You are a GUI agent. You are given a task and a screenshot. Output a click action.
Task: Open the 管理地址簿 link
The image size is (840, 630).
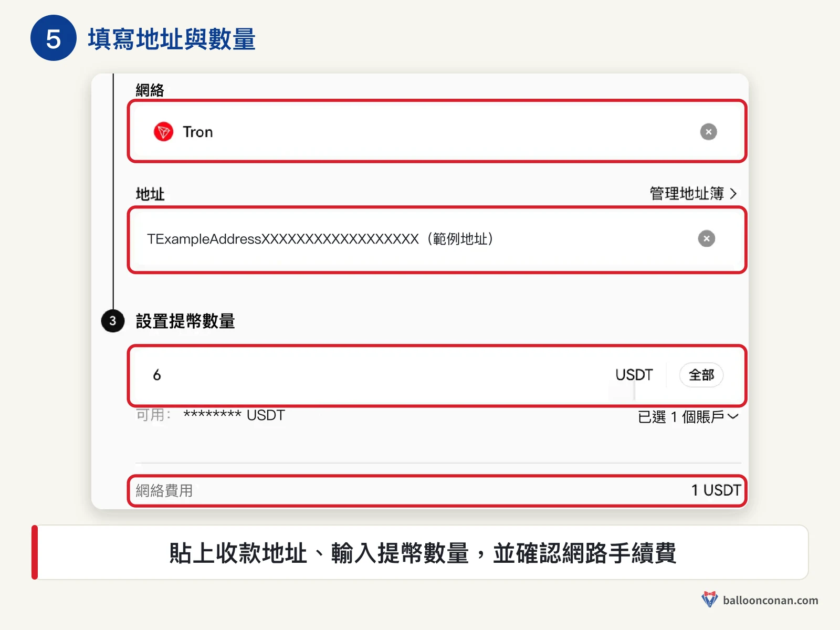click(x=693, y=194)
